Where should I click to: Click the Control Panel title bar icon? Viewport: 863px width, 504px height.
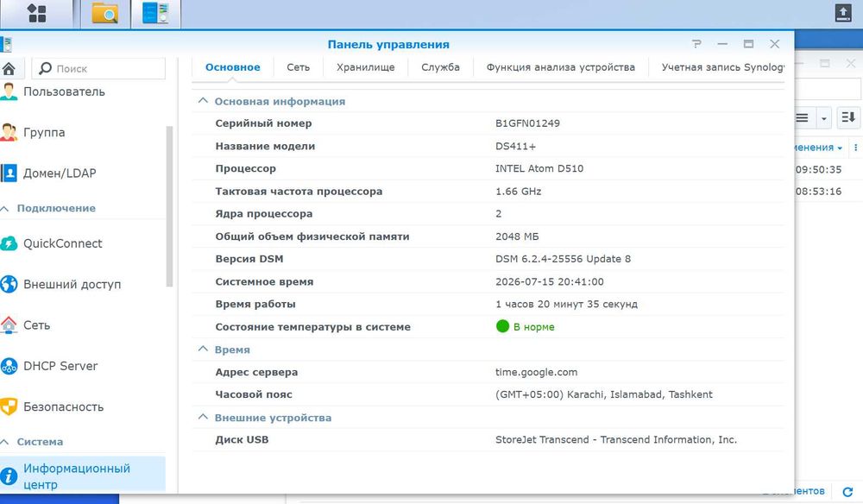coord(6,44)
